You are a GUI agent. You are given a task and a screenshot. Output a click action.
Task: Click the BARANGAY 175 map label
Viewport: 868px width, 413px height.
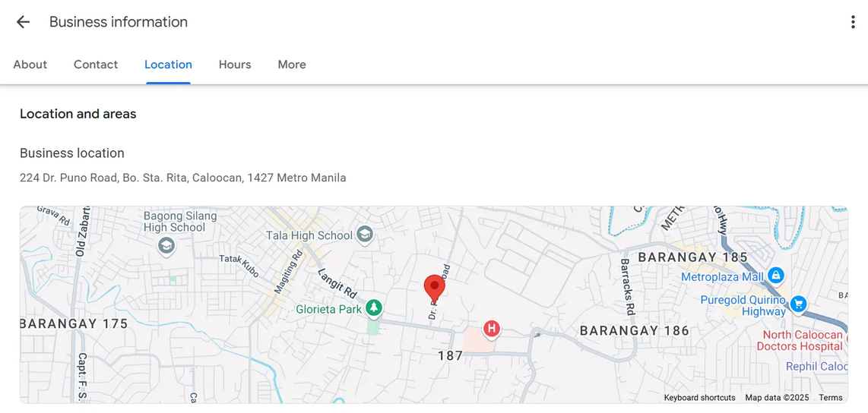click(x=74, y=324)
